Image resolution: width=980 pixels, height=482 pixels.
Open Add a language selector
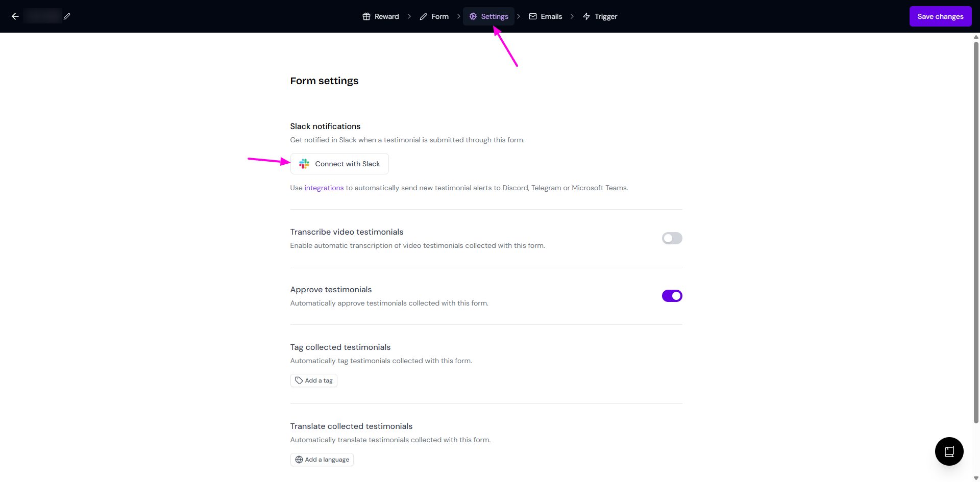(x=322, y=460)
